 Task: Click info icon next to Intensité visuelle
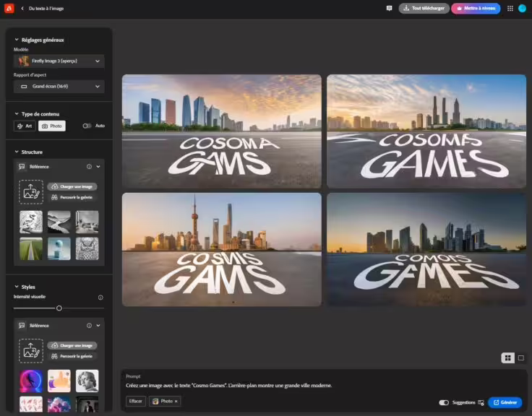(x=100, y=297)
